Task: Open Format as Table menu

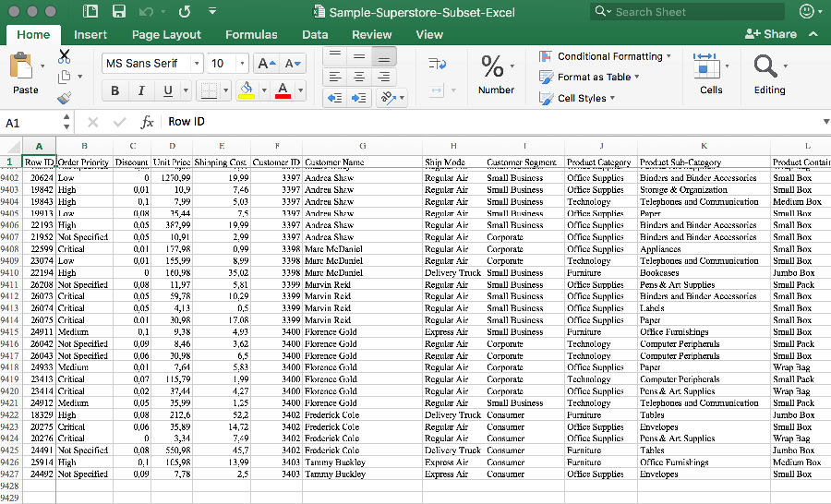Action: 589,77
